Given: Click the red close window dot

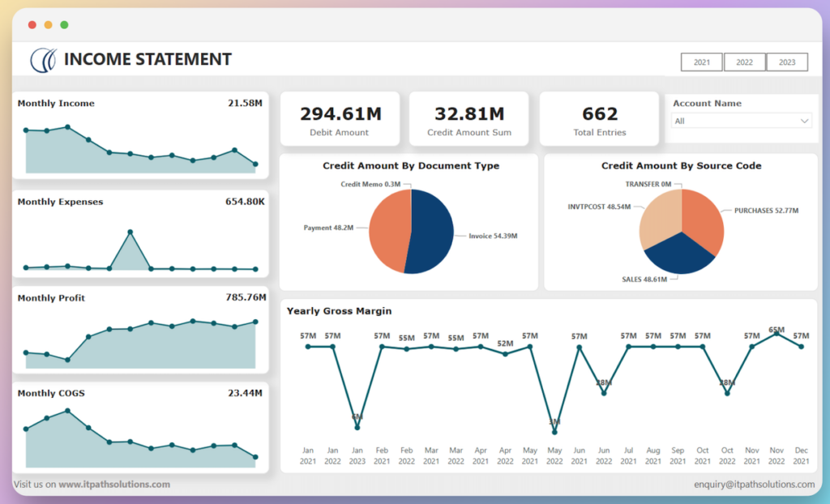Looking at the screenshot, I should [32, 25].
